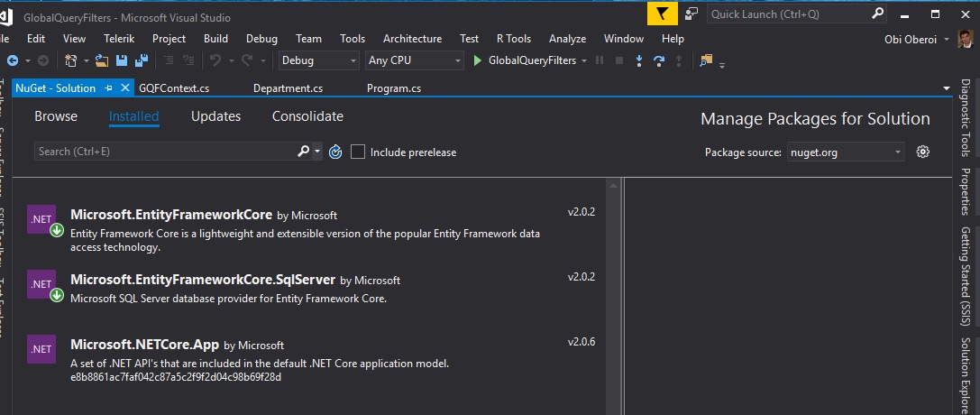This screenshot has height=415, width=980.
Task: Click the feedback notification flag icon
Action: [662, 14]
